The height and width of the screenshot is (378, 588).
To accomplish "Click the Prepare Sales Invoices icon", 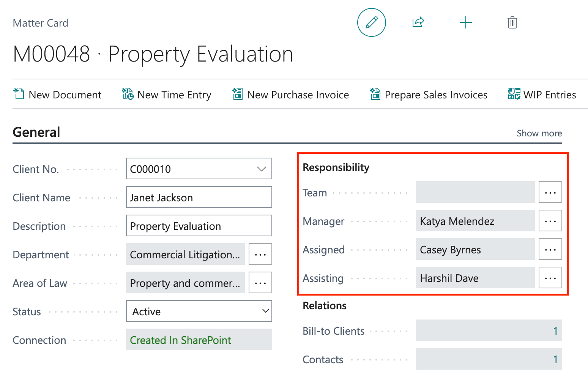I will coord(375,94).
